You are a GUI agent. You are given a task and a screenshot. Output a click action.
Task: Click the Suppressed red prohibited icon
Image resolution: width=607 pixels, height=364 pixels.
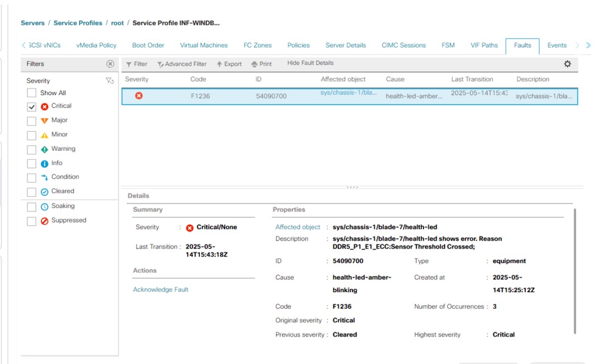44,221
